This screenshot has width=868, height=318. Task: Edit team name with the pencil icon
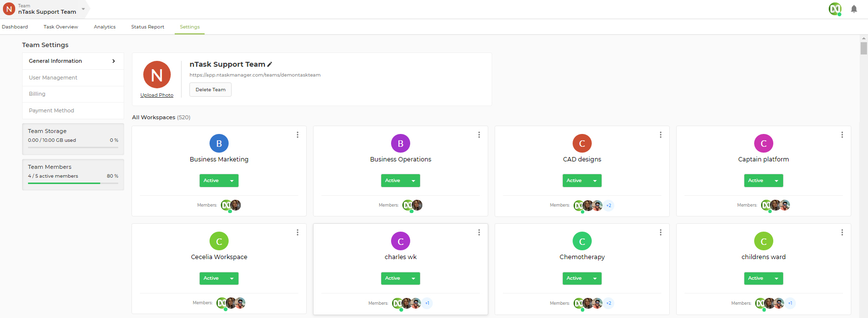click(x=269, y=64)
